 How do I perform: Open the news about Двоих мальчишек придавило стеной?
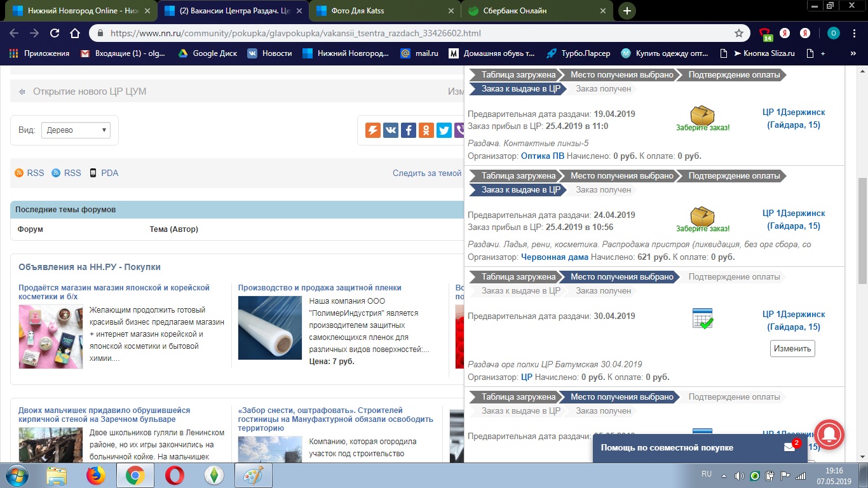(x=104, y=415)
